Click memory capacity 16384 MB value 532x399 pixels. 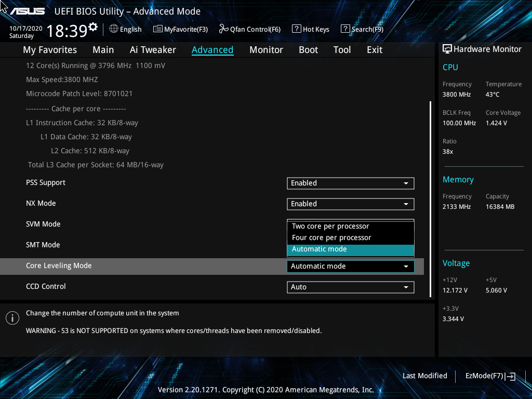[500, 207]
